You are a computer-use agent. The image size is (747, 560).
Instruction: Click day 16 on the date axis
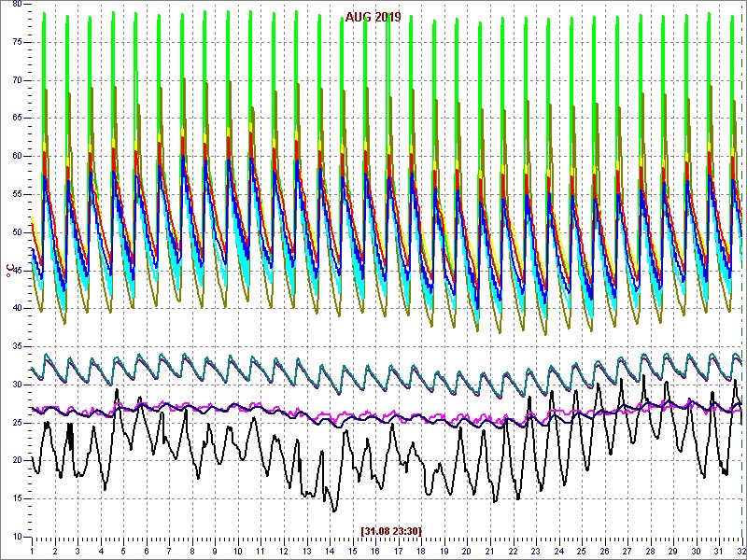coord(375,551)
